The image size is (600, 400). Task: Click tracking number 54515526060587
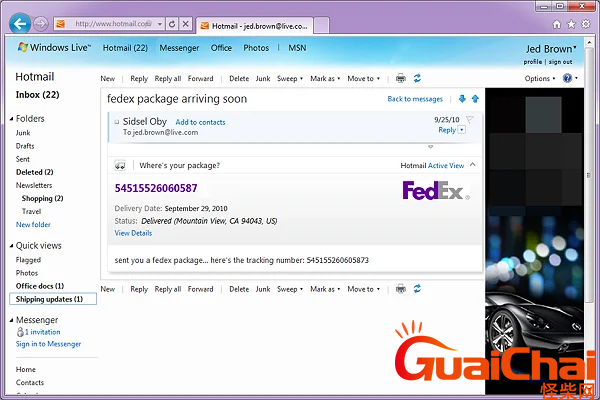pos(156,188)
